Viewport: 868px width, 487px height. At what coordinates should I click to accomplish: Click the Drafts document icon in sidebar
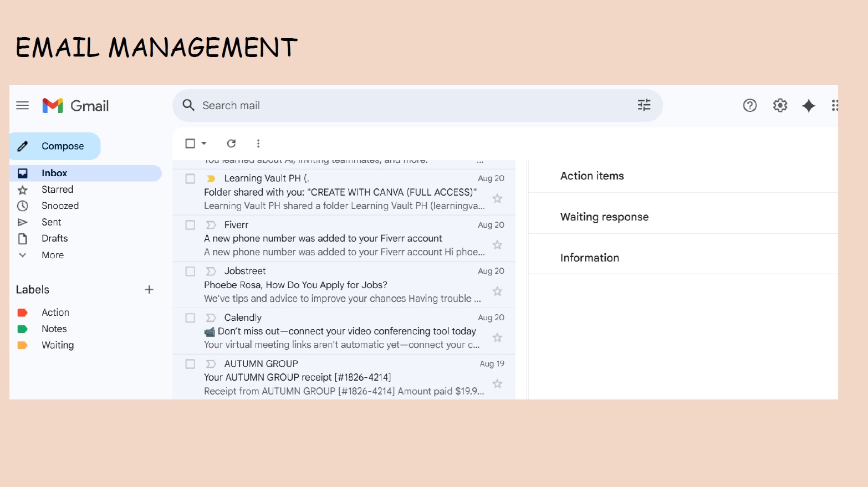[22, 239]
